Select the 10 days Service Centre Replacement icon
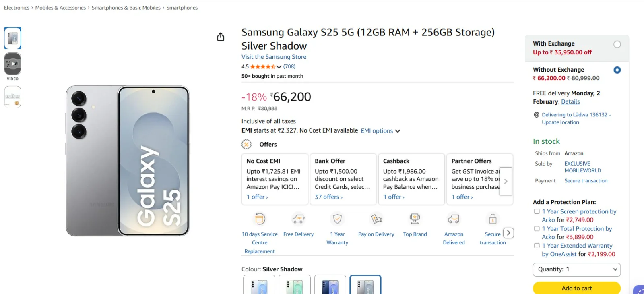 tap(260, 219)
